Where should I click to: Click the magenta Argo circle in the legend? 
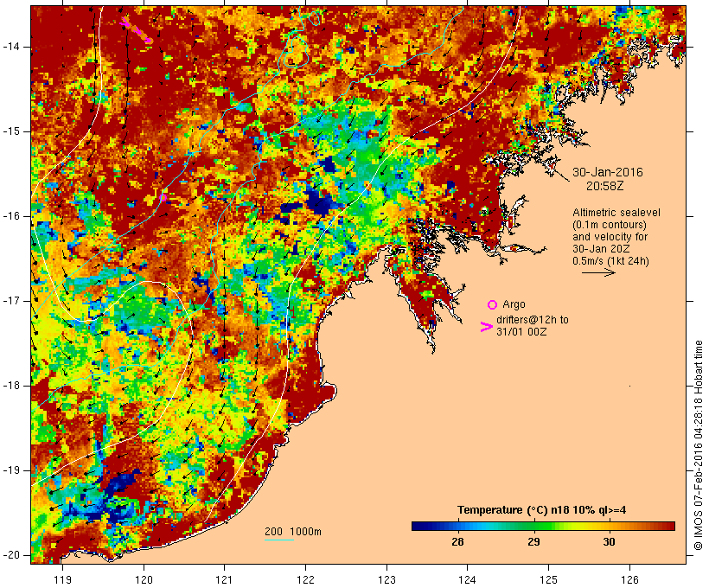pos(492,305)
